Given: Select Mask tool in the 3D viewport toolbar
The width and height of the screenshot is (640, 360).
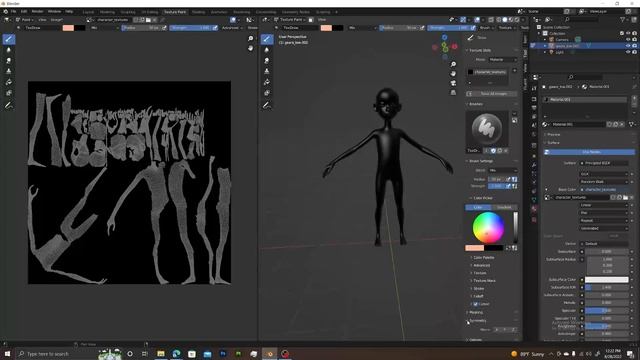Looking at the screenshot, I should (x=267, y=93).
